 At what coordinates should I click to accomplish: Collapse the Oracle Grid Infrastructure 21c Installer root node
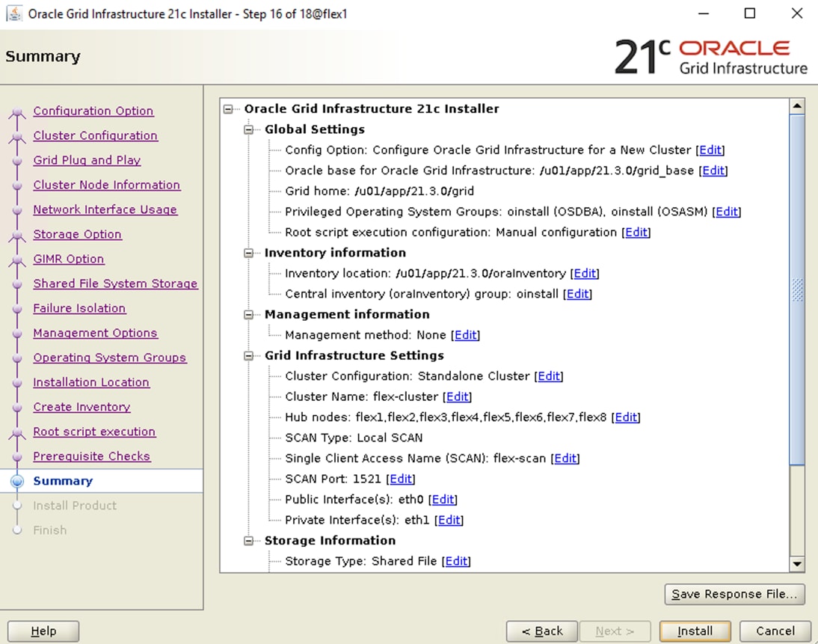pos(228,109)
